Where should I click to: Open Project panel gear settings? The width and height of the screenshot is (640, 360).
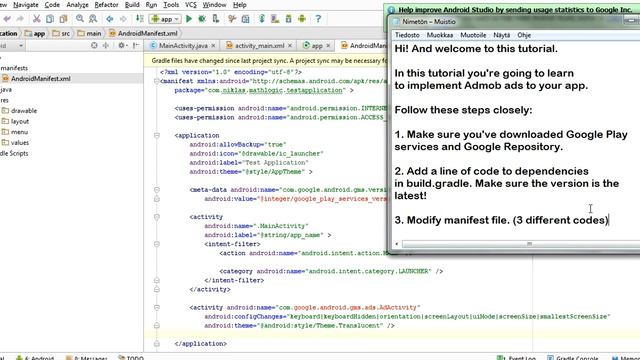pyautogui.click(x=122, y=45)
